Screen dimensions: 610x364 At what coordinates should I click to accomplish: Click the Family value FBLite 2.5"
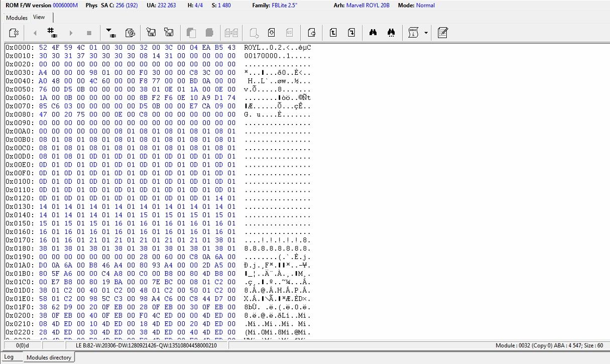click(x=286, y=6)
